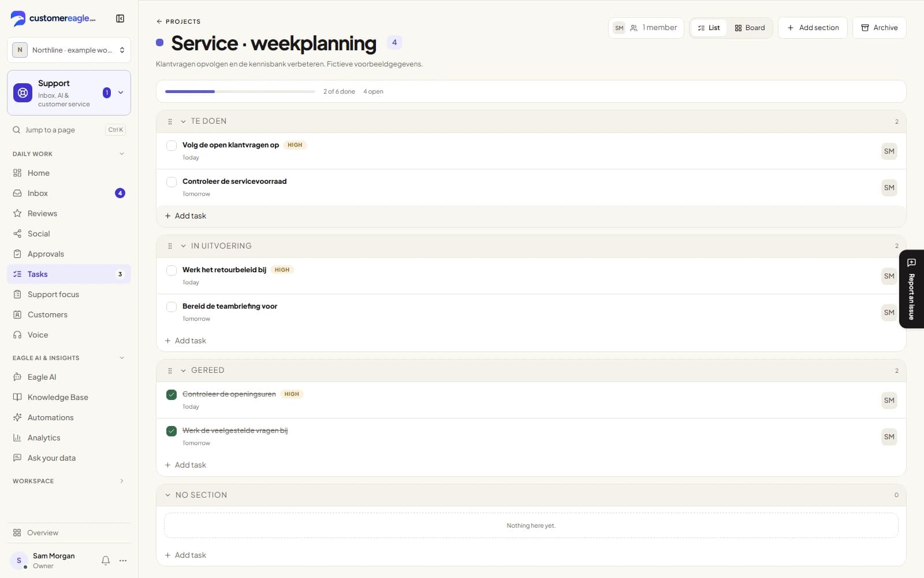Open the notifications bell
Image resolution: width=924 pixels, height=578 pixels.
(x=106, y=560)
